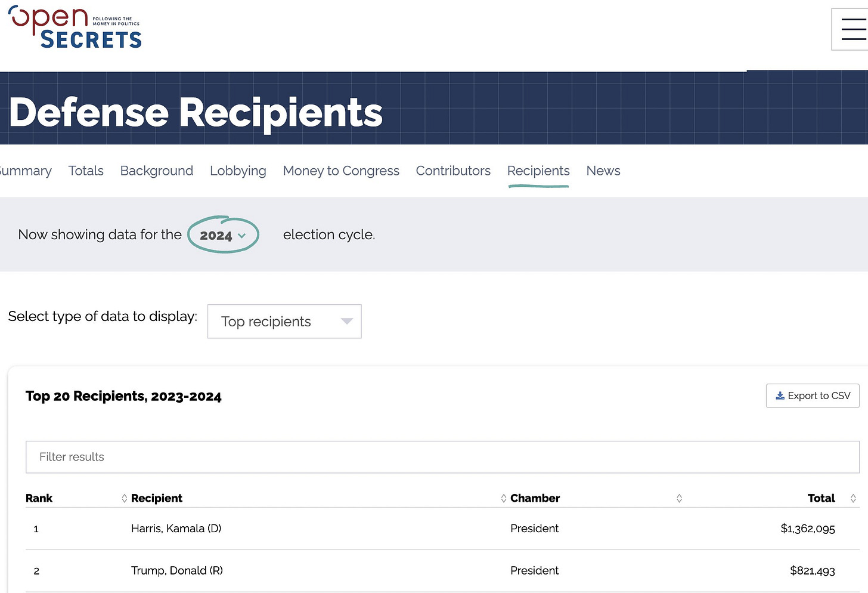Click the Rank column header
This screenshot has height=593, width=868.
pyautogui.click(x=39, y=498)
